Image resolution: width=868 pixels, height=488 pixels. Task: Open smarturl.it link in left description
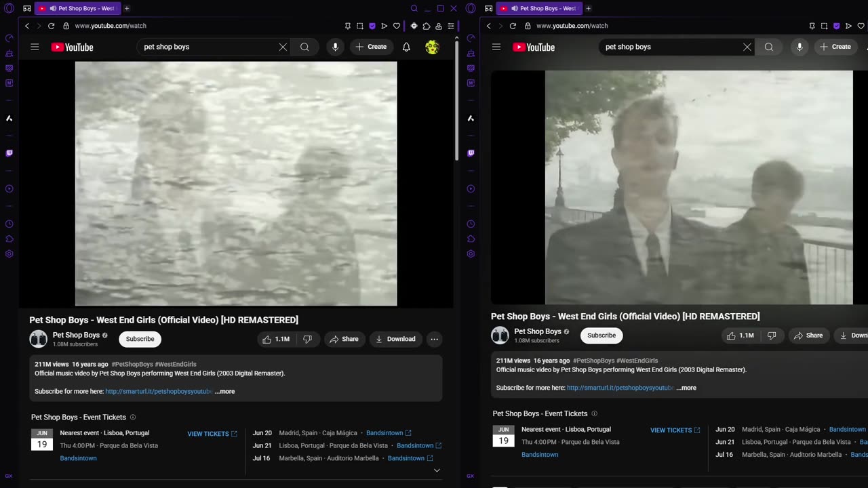[x=159, y=391]
